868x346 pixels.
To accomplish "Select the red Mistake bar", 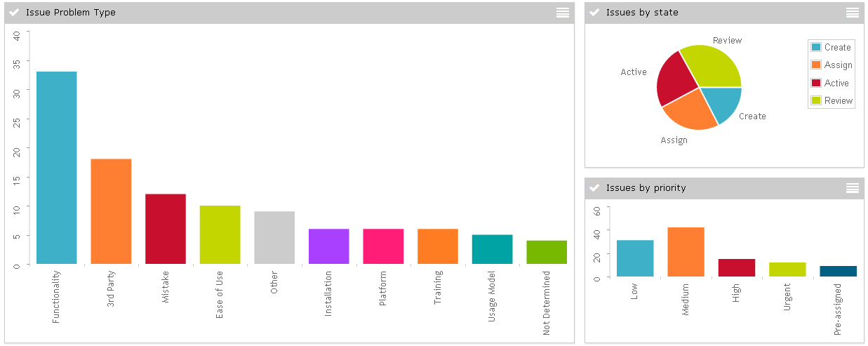I will tap(166, 229).
